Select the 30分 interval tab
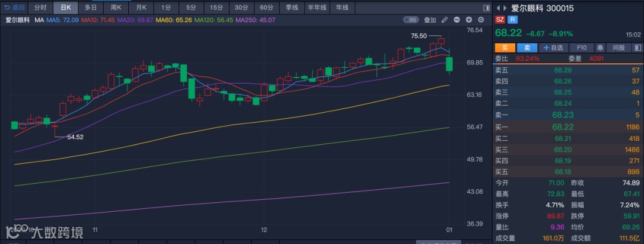 tap(241, 7)
